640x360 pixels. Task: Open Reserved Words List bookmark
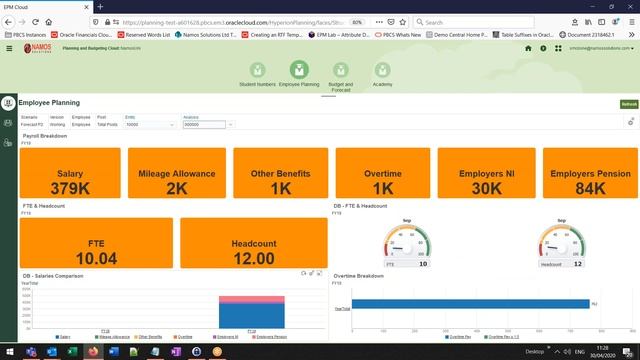point(144,35)
